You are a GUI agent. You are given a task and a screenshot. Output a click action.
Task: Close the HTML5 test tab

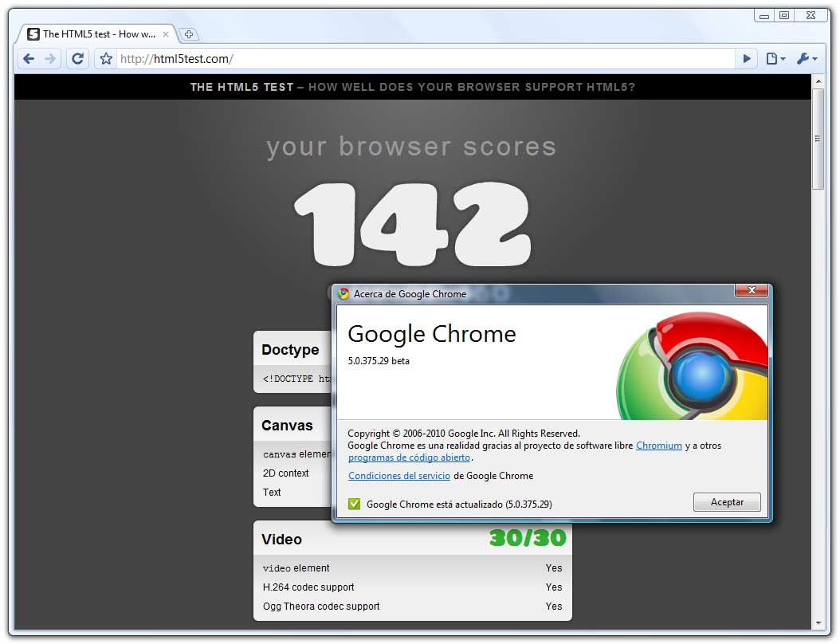tap(166, 34)
